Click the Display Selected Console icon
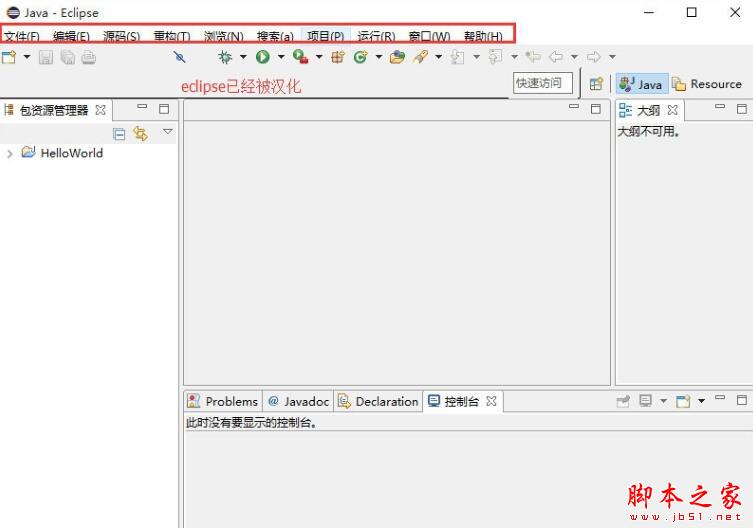753x528 pixels. [x=645, y=401]
